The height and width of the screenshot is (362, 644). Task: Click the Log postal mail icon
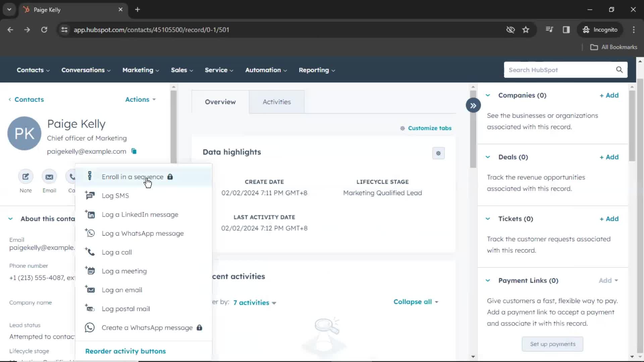pyautogui.click(x=90, y=308)
